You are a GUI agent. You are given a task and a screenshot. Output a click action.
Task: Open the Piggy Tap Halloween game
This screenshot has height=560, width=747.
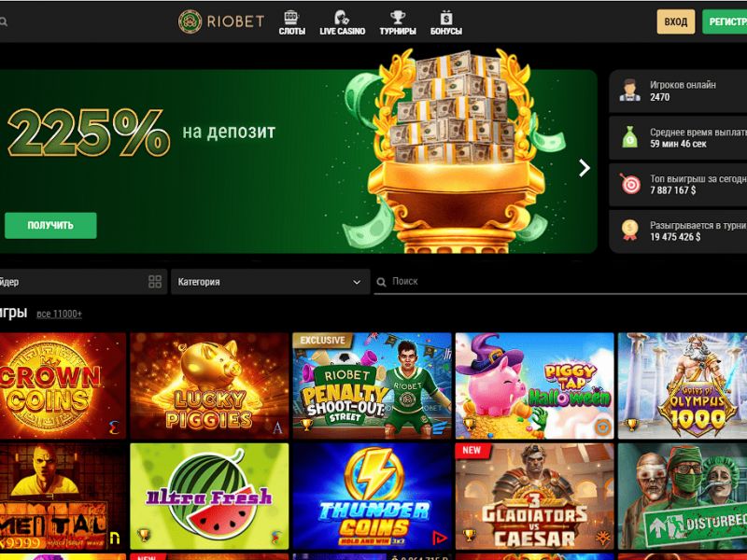tap(534, 385)
